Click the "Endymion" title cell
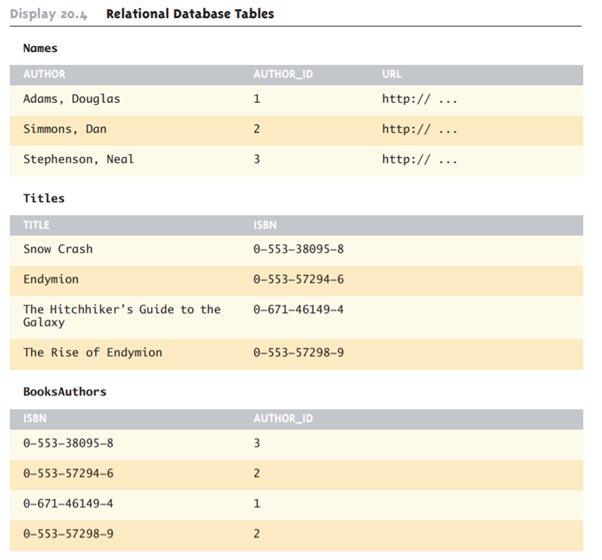This screenshot has width=602, height=560. coord(51,279)
